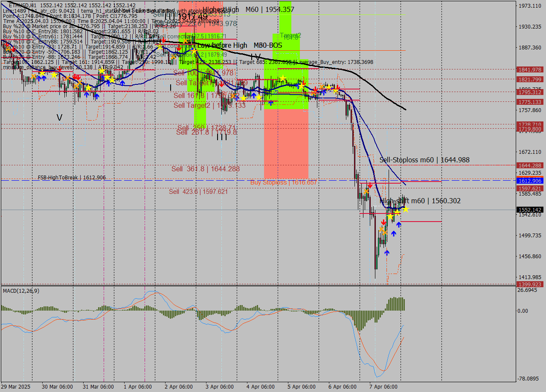Screen dimensions: 546x392
Task: Select the yellow star marker near the latest candle
Action: 405,209
